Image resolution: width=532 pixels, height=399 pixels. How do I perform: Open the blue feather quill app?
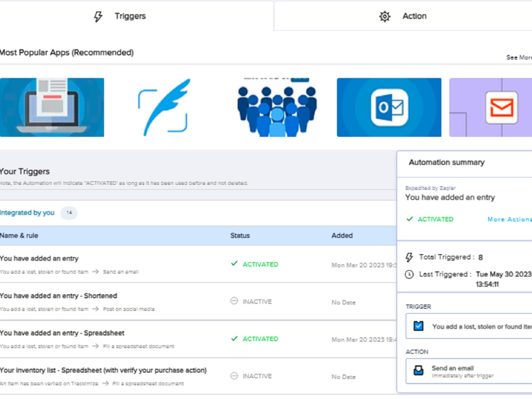[x=164, y=107]
